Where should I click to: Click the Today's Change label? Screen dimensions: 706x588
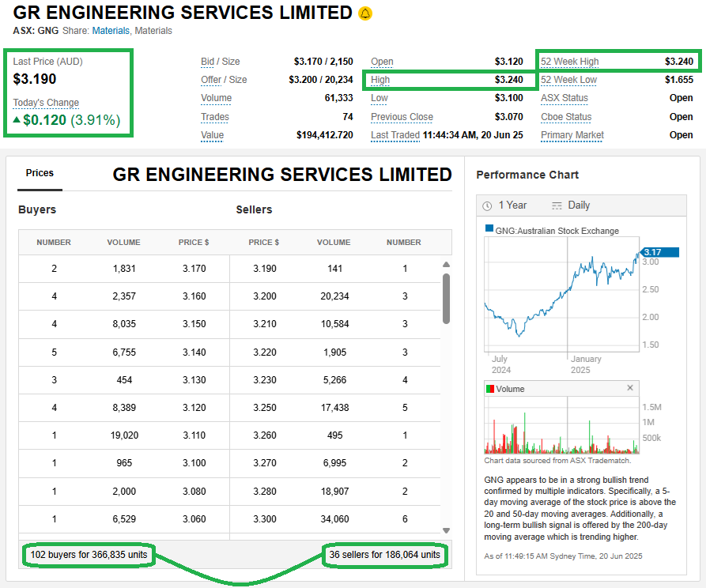tap(46, 103)
